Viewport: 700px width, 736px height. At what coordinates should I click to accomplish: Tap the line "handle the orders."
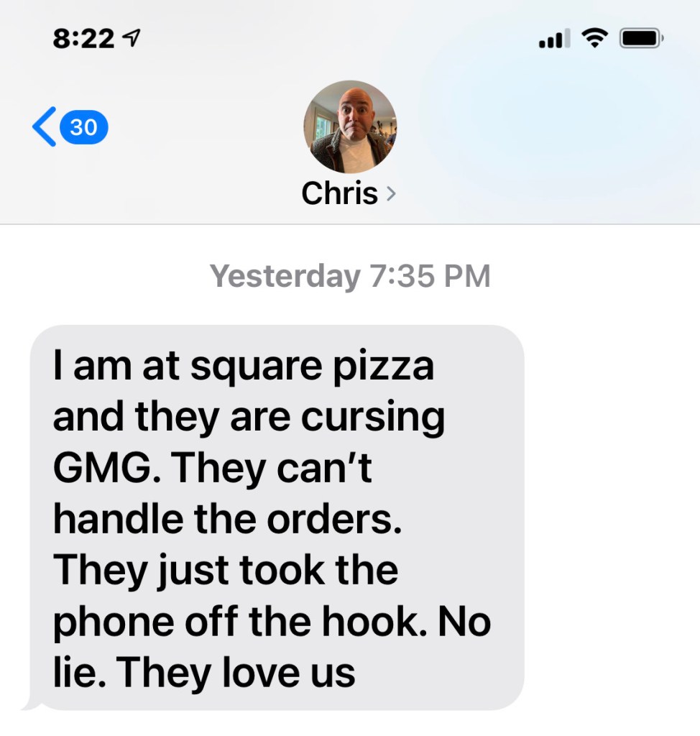[x=228, y=519]
